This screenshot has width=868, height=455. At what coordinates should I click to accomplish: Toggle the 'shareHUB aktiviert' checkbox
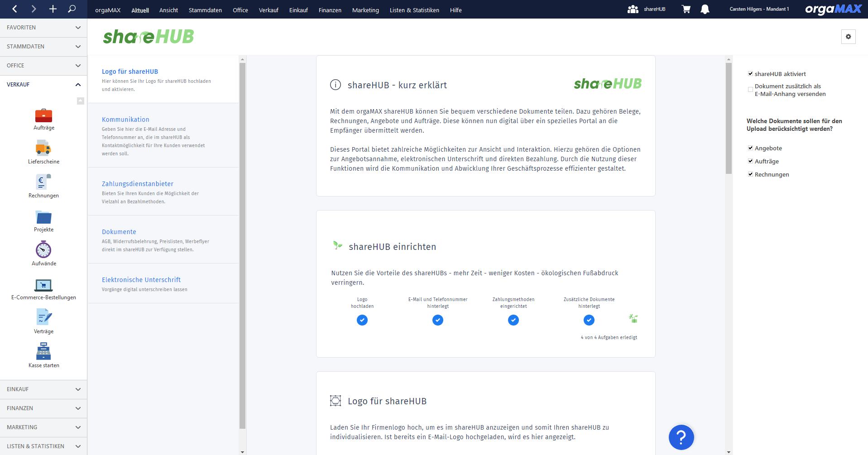point(750,74)
